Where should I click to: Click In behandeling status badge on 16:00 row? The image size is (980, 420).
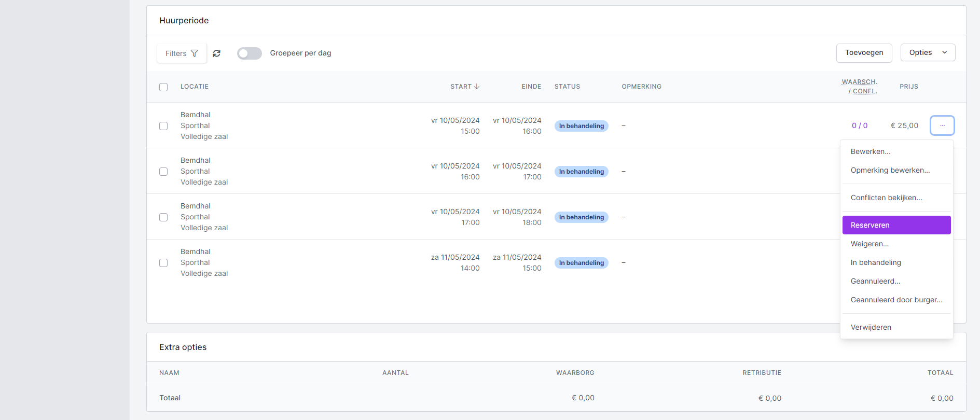(581, 172)
